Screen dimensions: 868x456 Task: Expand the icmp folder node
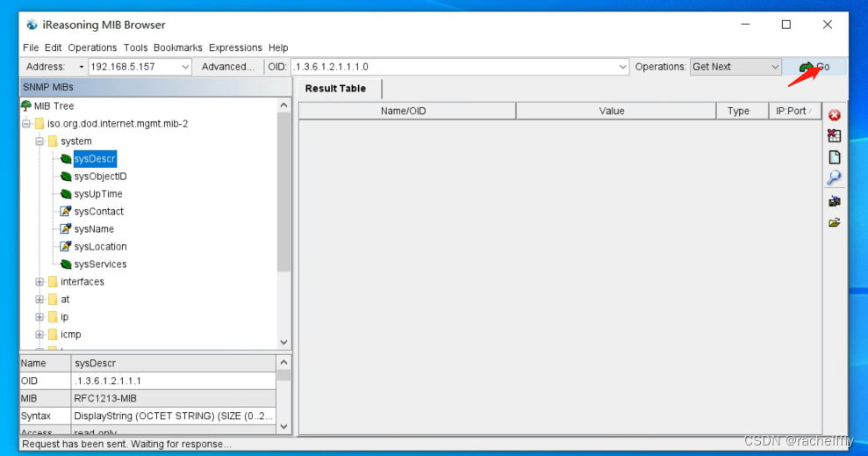point(39,335)
